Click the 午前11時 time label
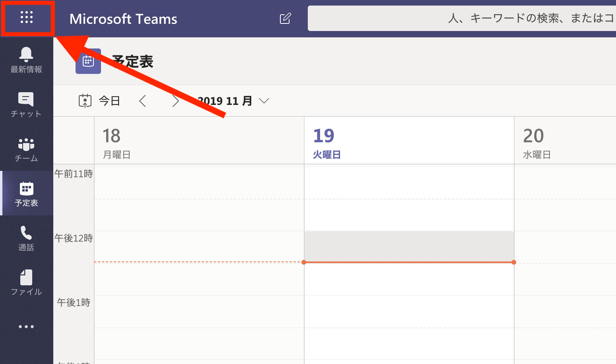The width and height of the screenshot is (616, 364). [x=74, y=174]
